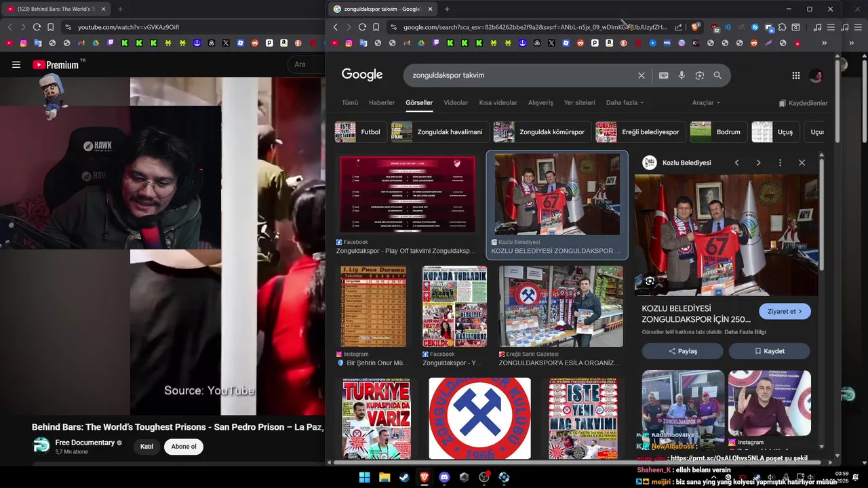Filter images by Bodrum chip
This screenshot has width=868, height=488.
pos(719,132)
